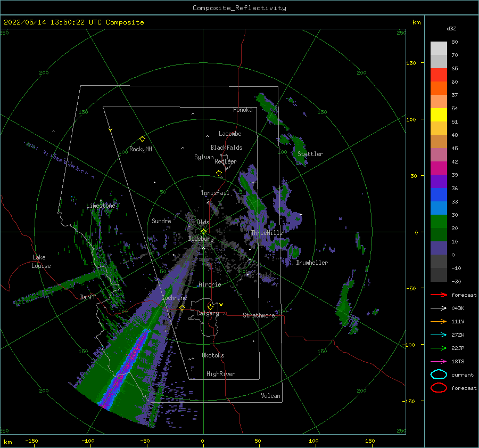479x448 pixels.
Task: Click the magenta 18TS arrow legend icon
Action: 439,362
